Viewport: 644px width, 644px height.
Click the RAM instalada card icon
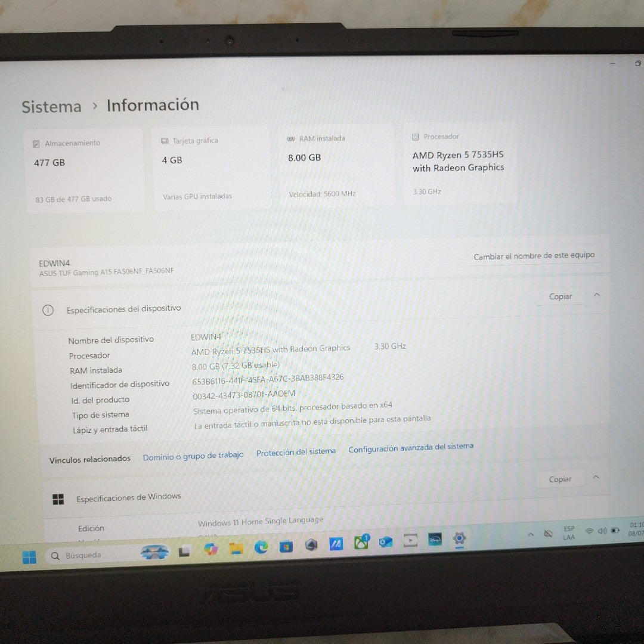[291, 139]
